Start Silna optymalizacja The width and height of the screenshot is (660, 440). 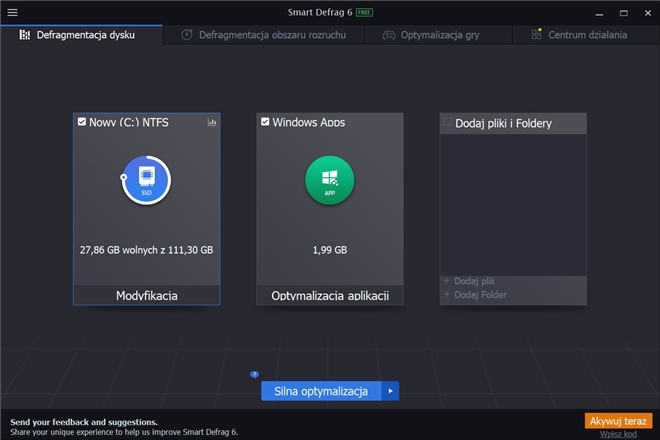tap(321, 391)
